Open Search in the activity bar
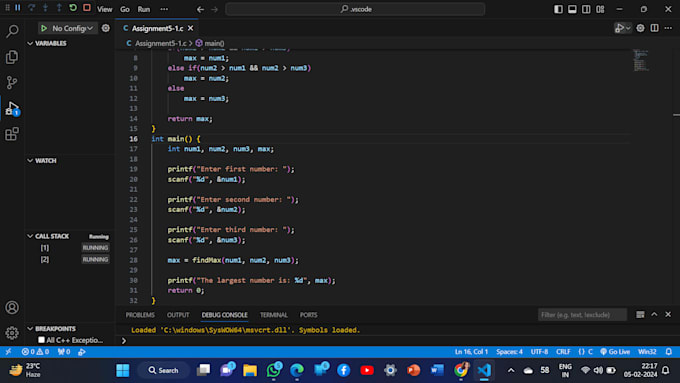This screenshot has width=680, height=383. 12,31
